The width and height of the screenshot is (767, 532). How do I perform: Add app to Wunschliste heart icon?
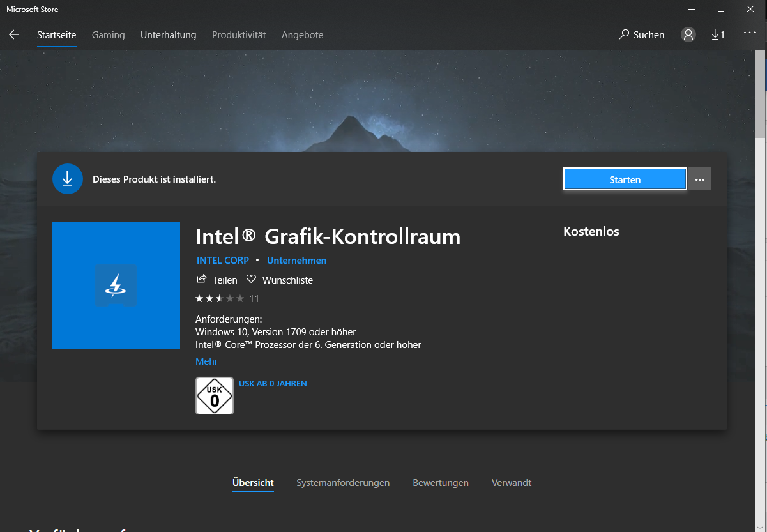click(x=251, y=279)
